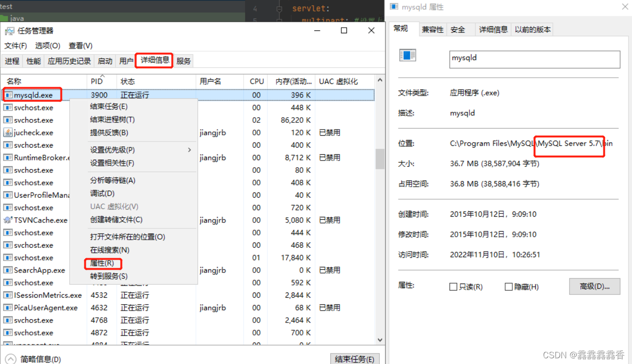Open the File menu in Task Manager
The height and width of the screenshot is (364, 632).
pos(16,46)
